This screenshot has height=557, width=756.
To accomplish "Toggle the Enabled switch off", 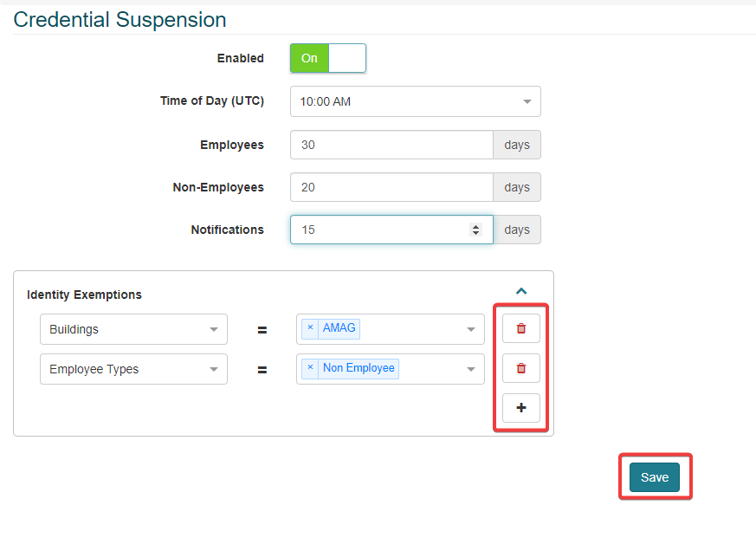I will (328, 58).
